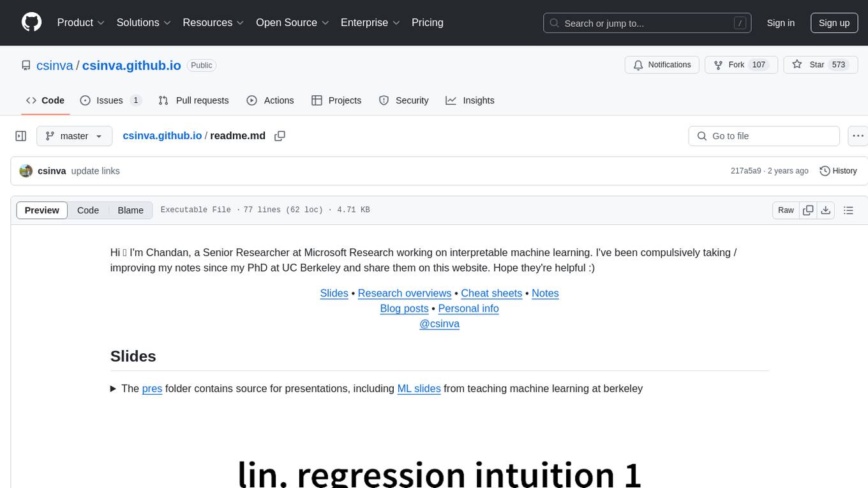This screenshot has width=868, height=488.
Task: Open csinva user profile link
Action: pyautogui.click(x=55, y=65)
